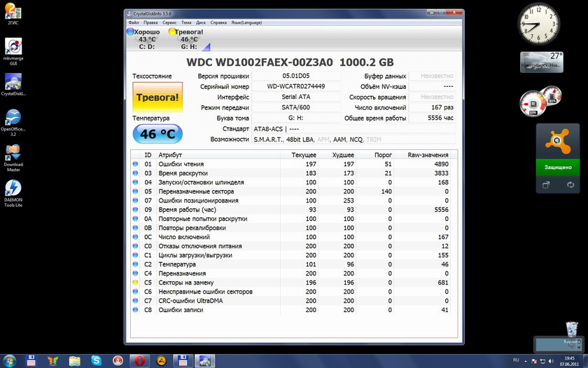
Task: Click the serial number field WD-WCATR0274449
Action: [x=296, y=86]
